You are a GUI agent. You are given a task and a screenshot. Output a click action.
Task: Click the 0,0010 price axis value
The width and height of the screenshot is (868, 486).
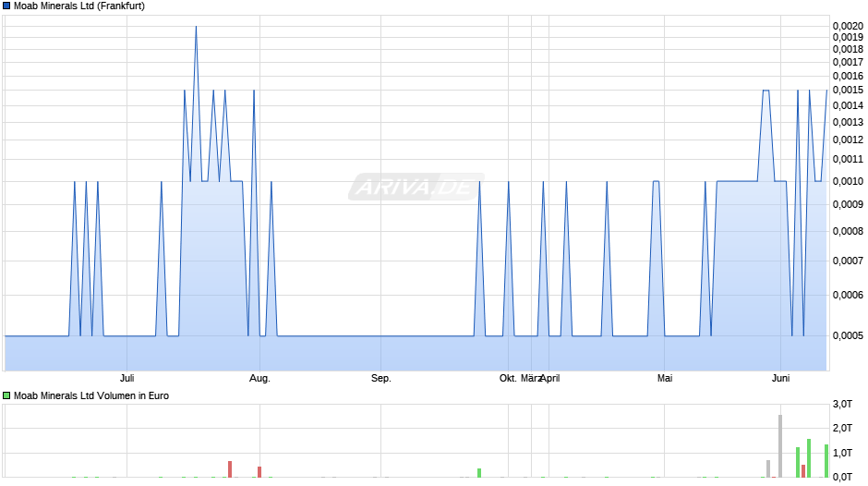(x=848, y=181)
